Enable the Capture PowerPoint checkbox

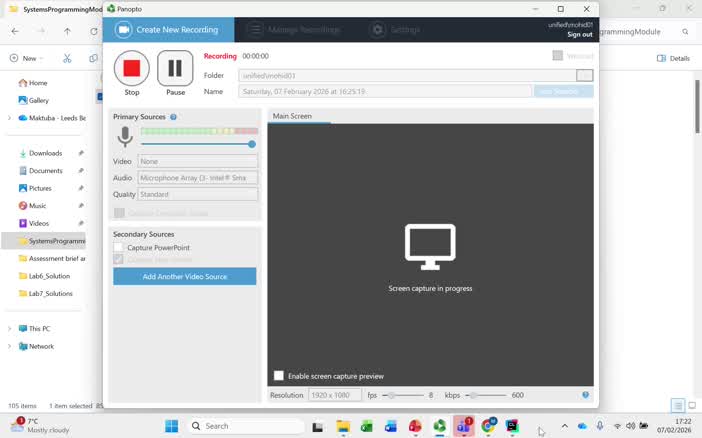click(x=118, y=248)
